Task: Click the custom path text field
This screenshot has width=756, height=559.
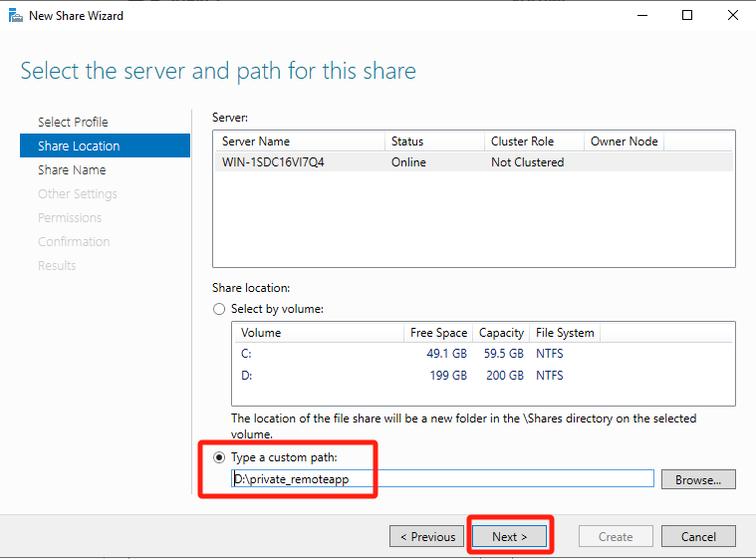Action: pos(442,479)
